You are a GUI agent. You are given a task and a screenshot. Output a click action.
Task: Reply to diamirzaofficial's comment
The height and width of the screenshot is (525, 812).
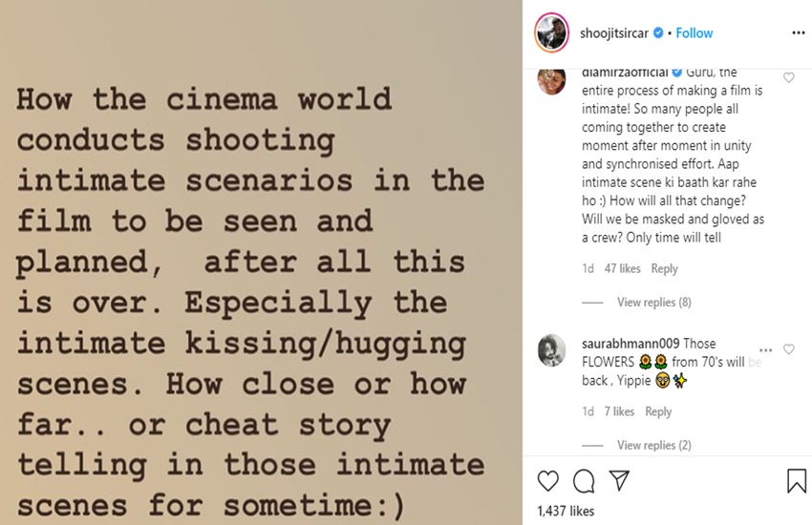click(x=664, y=269)
